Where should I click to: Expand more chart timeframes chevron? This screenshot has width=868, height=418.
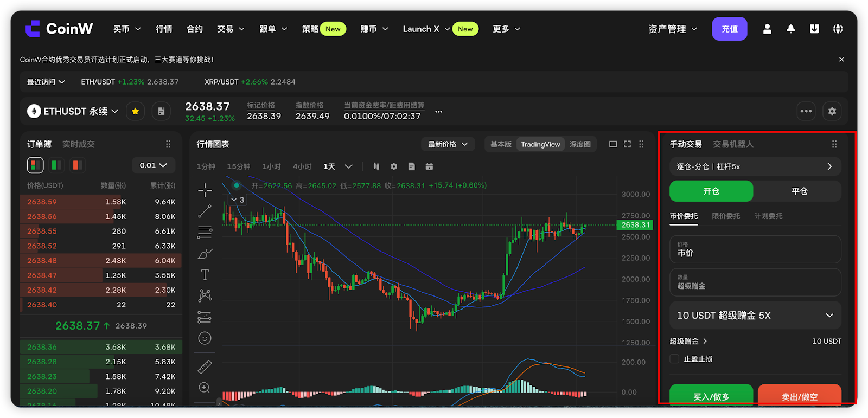pyautogui.click(x=349, y=166)
